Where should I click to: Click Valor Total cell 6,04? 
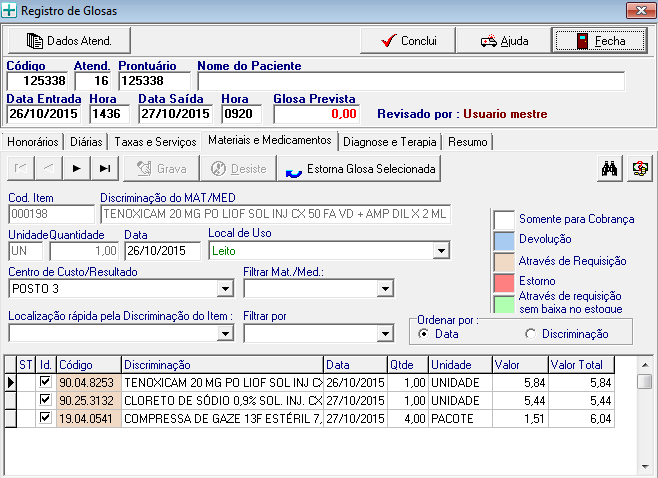coord(581,418)
